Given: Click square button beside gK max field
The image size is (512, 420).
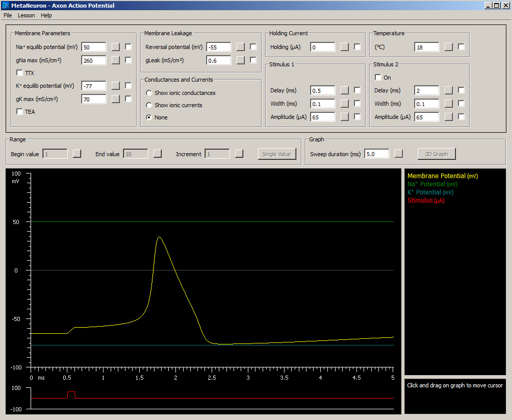Looking at the screenshot, I should (116, 99).
